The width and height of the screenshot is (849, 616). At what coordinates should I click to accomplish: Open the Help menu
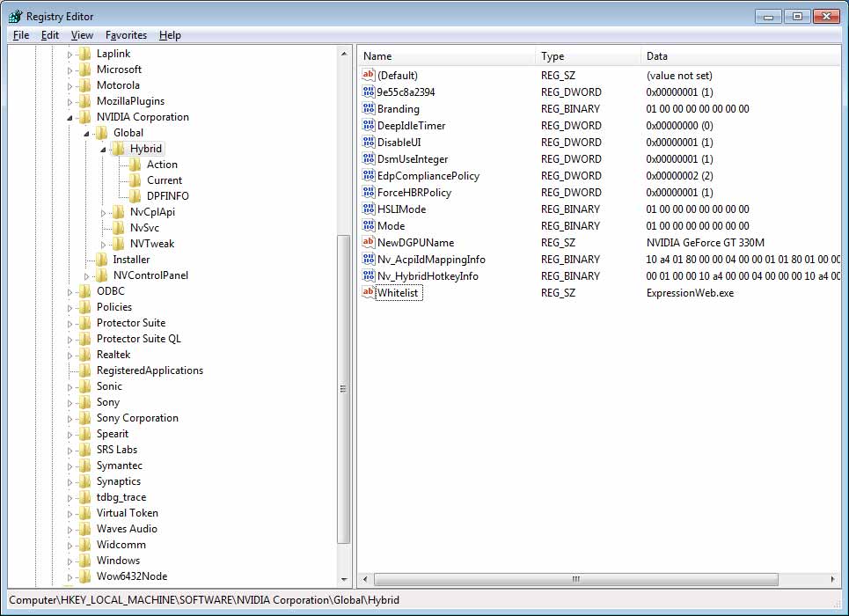click(x=170, y=35)
